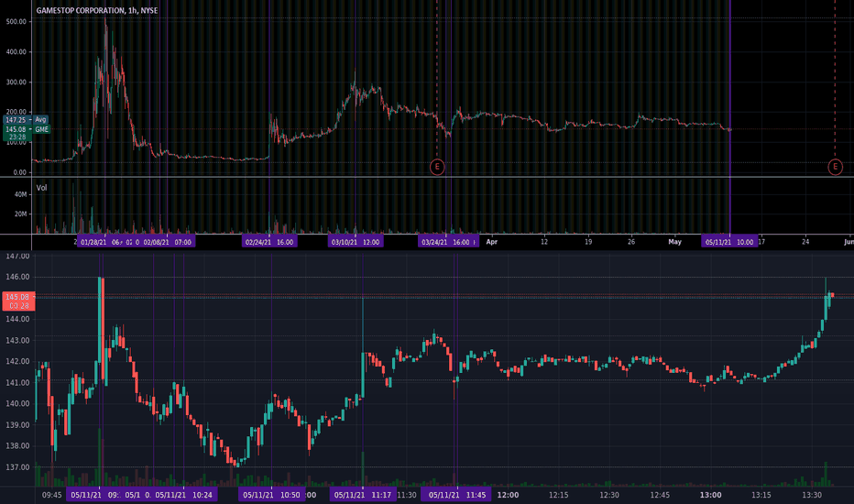The height and width of the screenshot is (504, 854).
Task: Click the 24 date label on upper time axis
Action: [805, 242]
